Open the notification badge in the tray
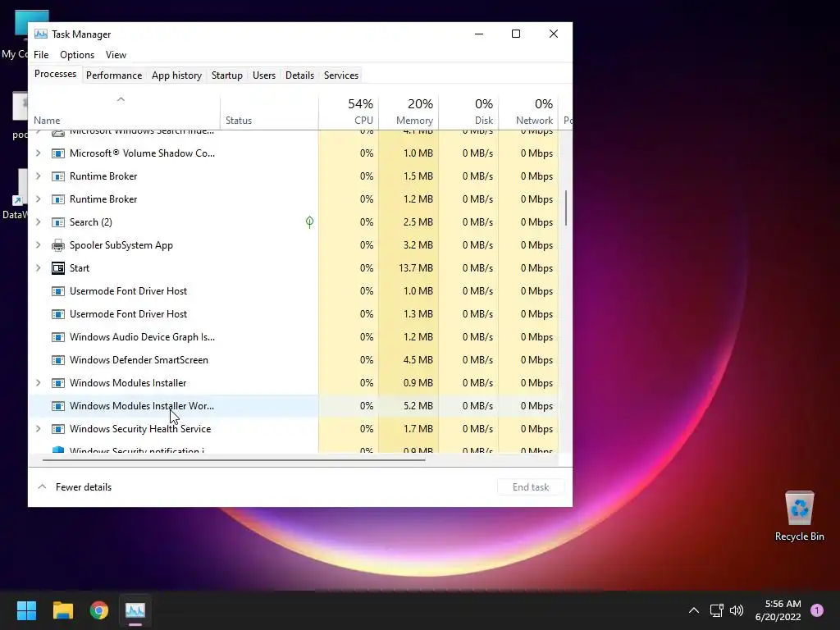This screenshot has height=630, width=840. click(x=817, y=610)
